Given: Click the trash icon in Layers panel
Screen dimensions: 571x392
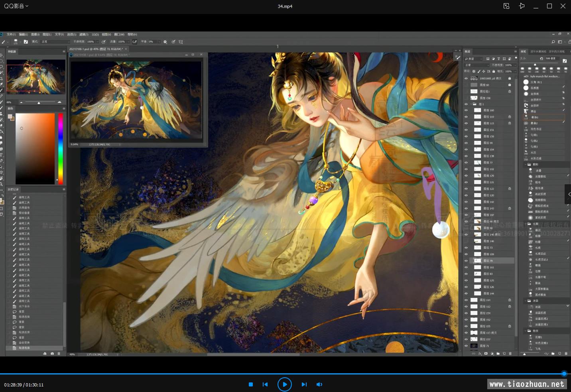Looking at the screenshot, I should coord(510,354).
